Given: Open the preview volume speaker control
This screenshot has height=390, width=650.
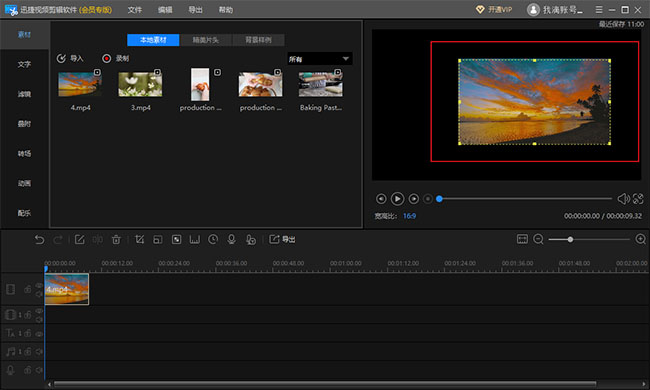Looking at the screenshot, I should pos(623,199).
